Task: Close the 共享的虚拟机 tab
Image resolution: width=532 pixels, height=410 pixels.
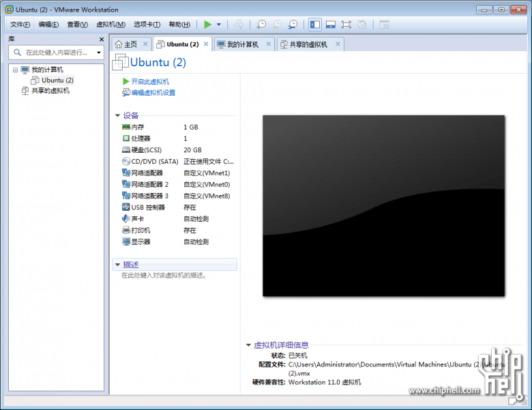Action: (x=338, y=44)
